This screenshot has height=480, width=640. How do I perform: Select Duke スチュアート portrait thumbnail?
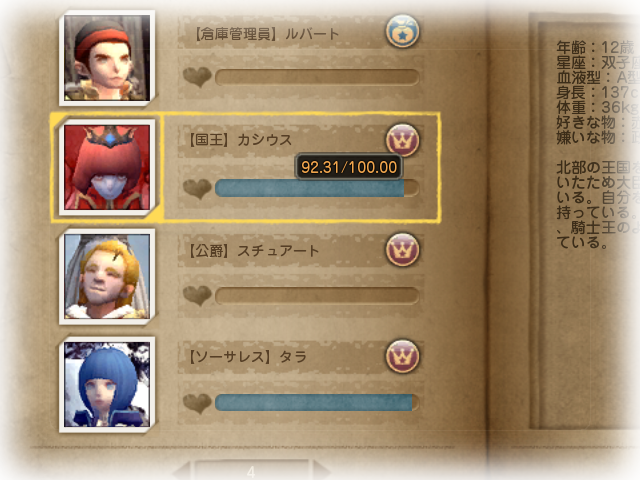[107, 277]
